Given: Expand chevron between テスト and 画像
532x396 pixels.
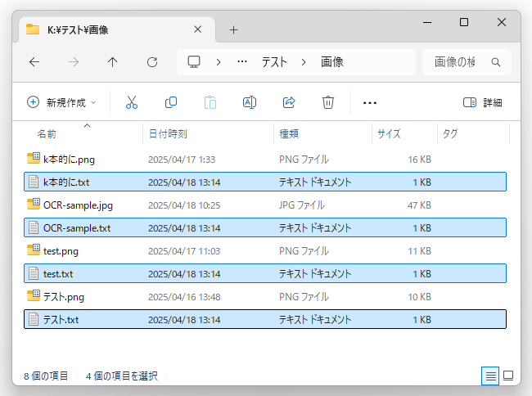Looking at the screenshot, I should [x=304, y=62].
